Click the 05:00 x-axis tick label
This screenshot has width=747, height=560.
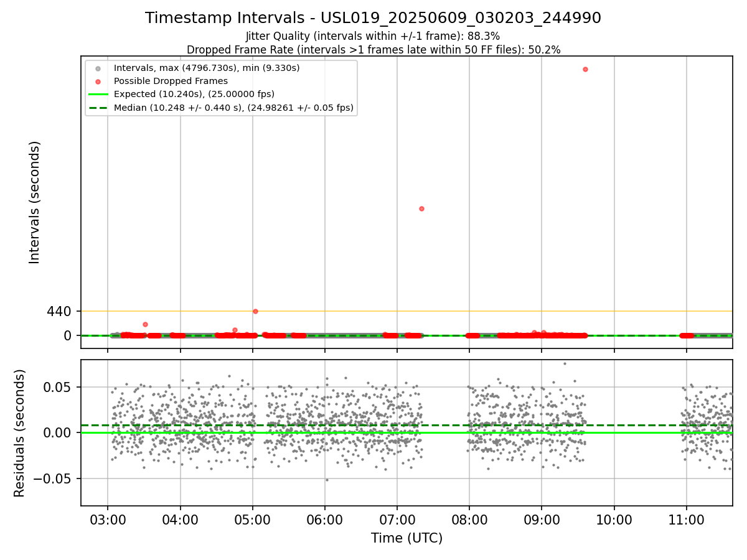[253, 519]
